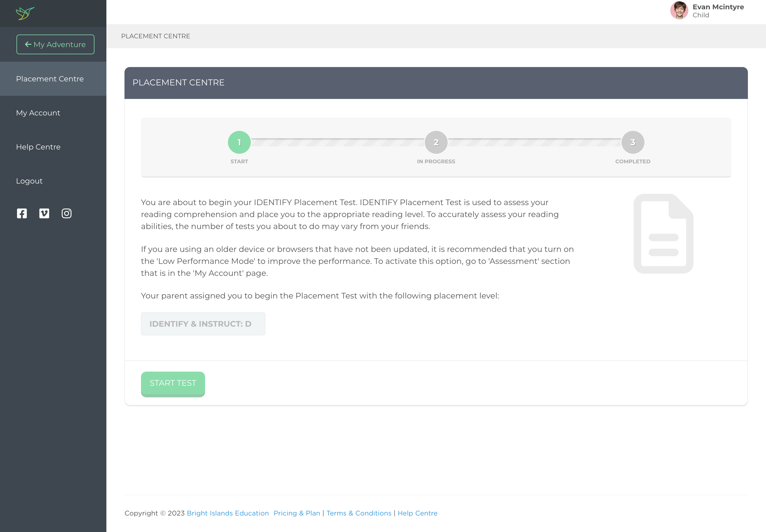This screenshot has height=532, width=766.
Task: Open Help Centre in the sidebar
Action: coord(38,147)
